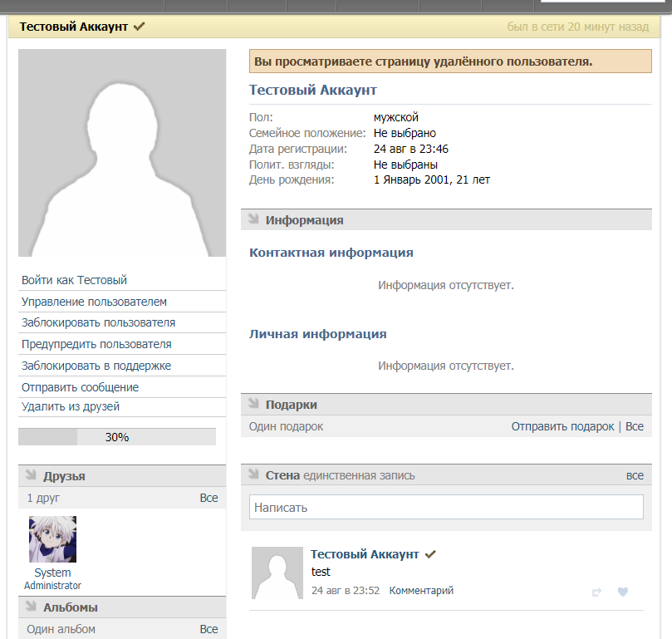672x639 pixels.
Task: Click the 1 друг count text
Action: coord(43,498)
